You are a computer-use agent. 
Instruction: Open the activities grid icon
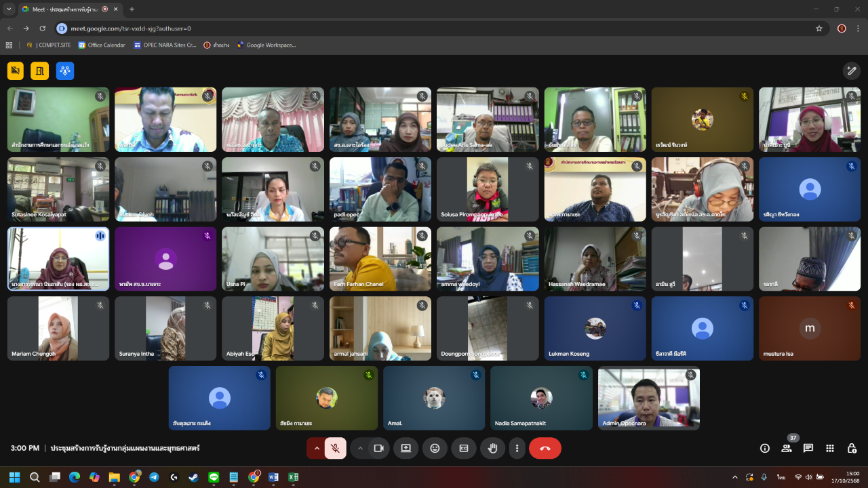[830, 448]
